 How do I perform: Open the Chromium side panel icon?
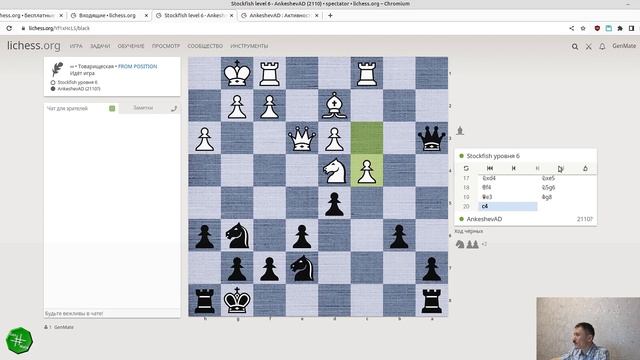[x=631, y=28]
